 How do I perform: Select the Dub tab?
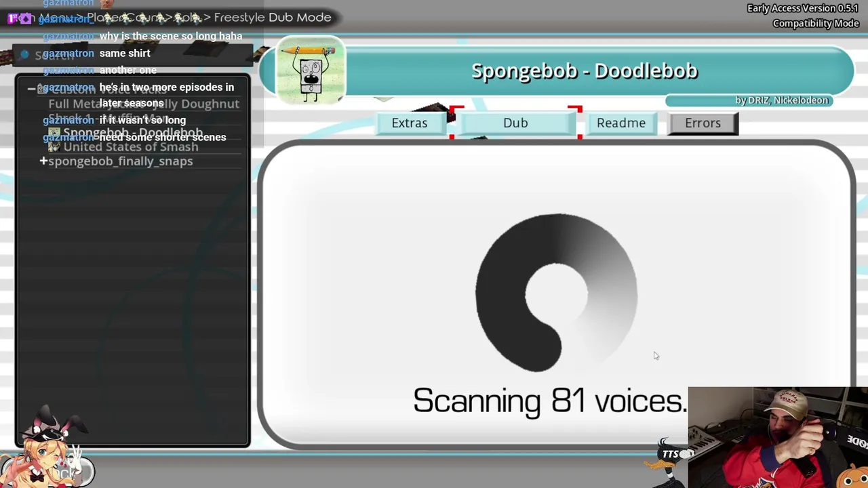point(515,123)
